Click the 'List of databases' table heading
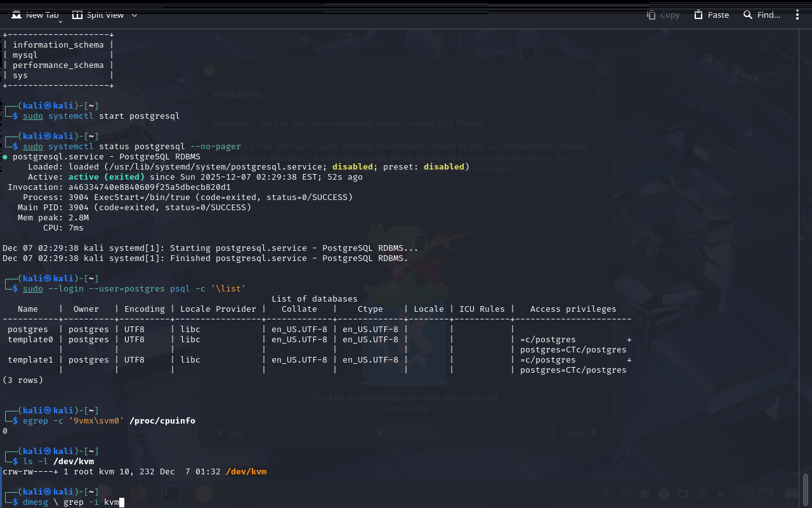Screen dimensions: 812x508 tap(315, 299)
